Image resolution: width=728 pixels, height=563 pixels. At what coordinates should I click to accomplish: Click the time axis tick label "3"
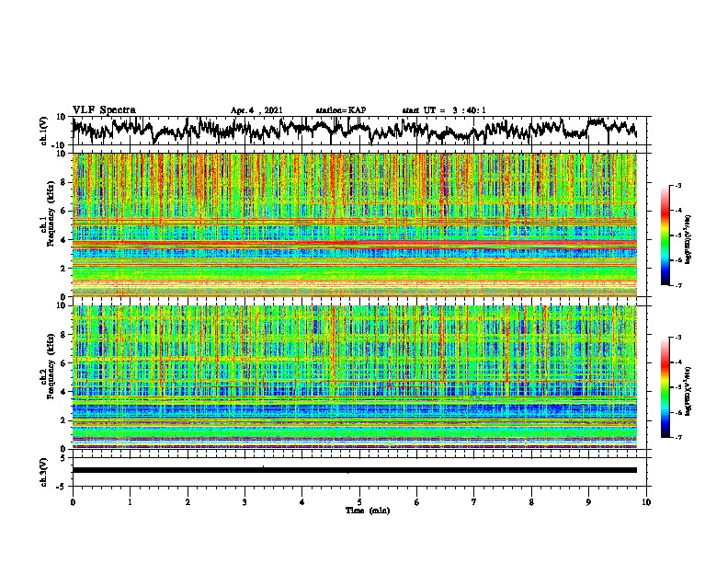pyautogui.click(x=245, y=502)
